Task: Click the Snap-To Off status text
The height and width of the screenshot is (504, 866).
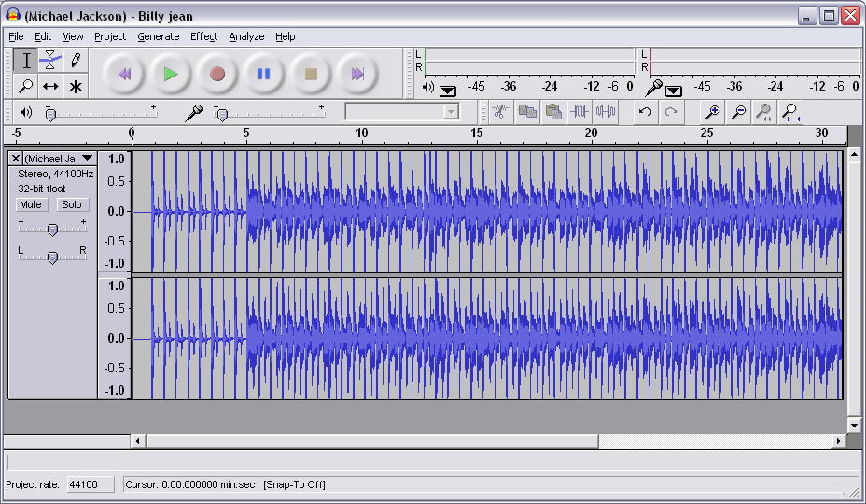Action: click(294, 484)
